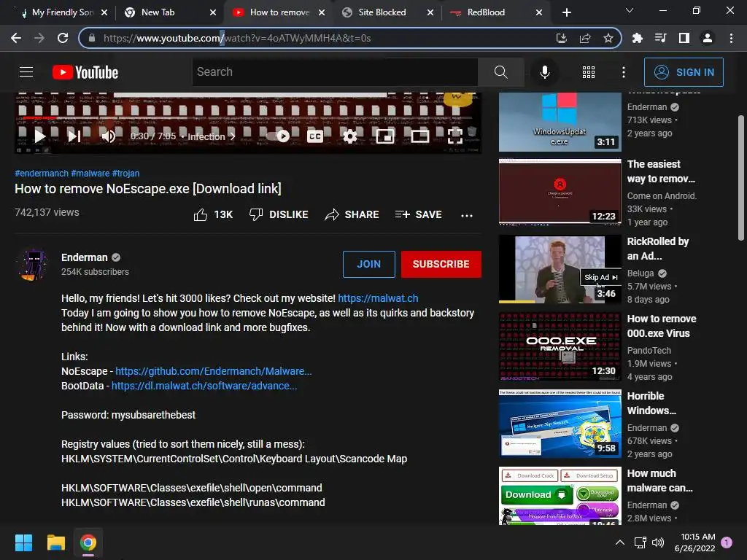Screen dimensions: 747x560
Task: Close the How to remove tab
Action: 322,12
